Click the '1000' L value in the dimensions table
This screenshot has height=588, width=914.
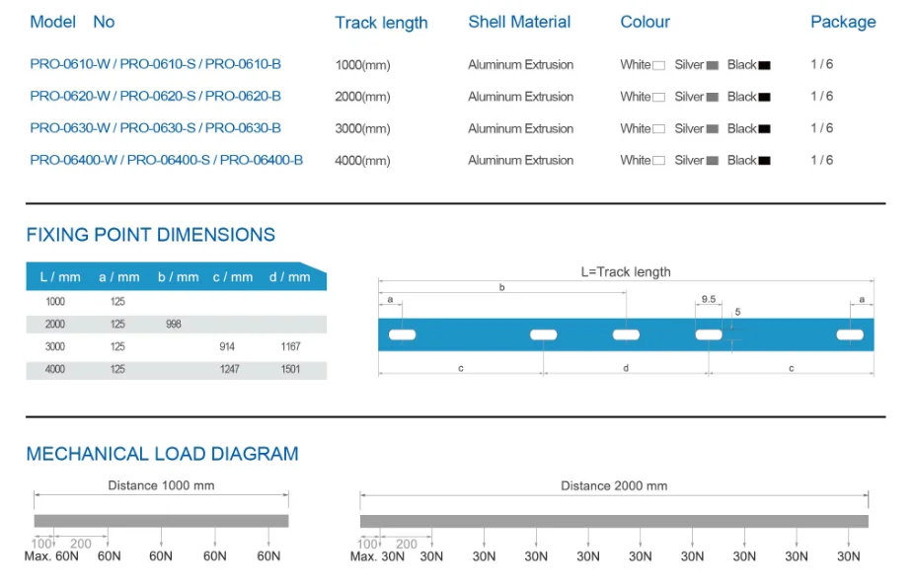(55, 302)
